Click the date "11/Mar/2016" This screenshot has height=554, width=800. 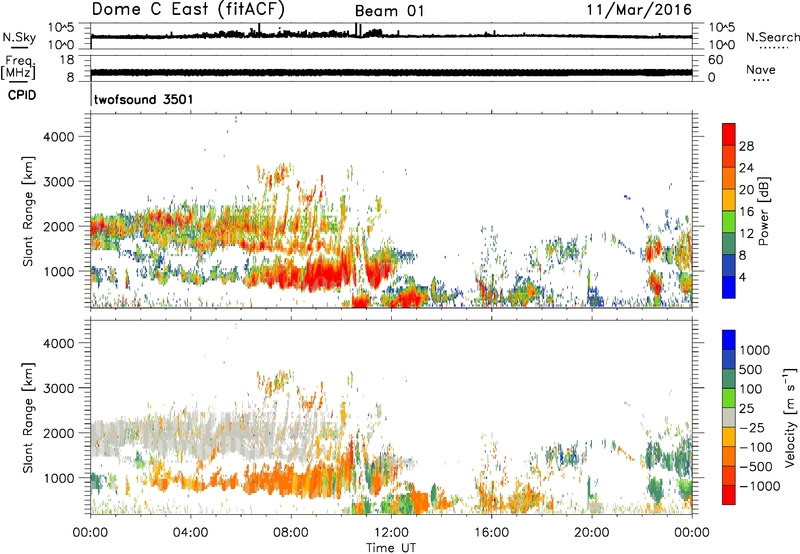tap(639, 10)
